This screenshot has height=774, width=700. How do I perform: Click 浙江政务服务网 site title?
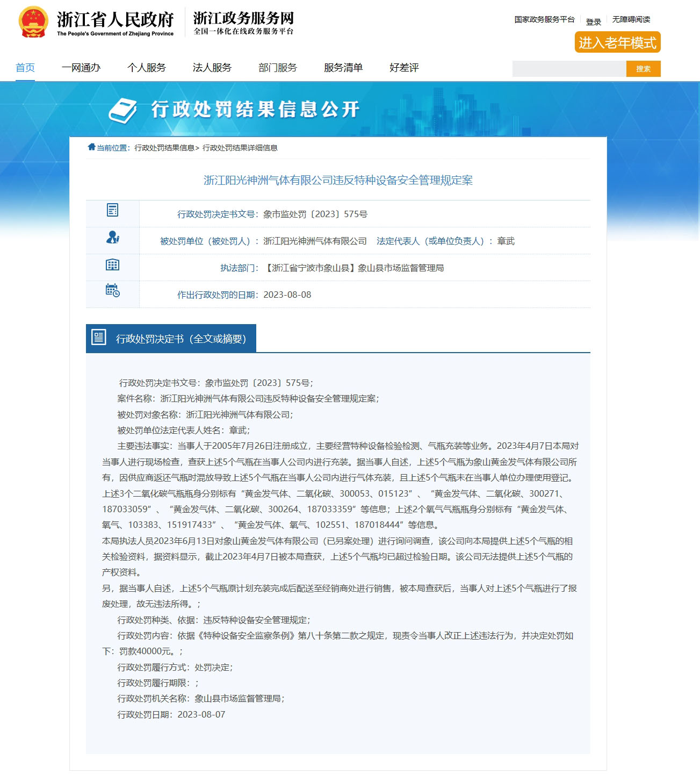click(x=244, y=18)
